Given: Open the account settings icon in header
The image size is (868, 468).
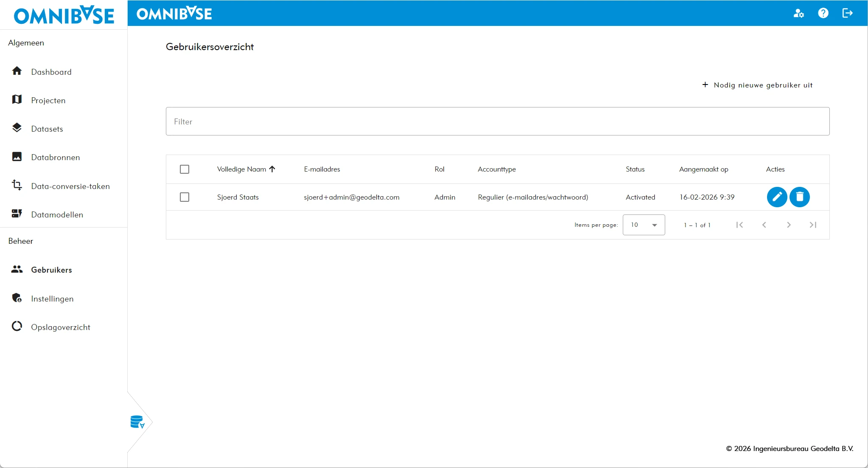Looking at the screenshot, I should 799,13.
